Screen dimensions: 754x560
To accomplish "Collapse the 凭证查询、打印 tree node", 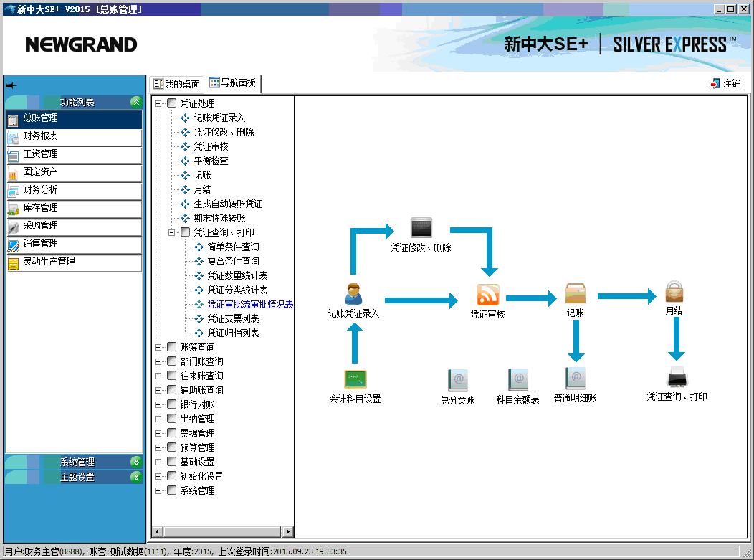I will point(172,232).
